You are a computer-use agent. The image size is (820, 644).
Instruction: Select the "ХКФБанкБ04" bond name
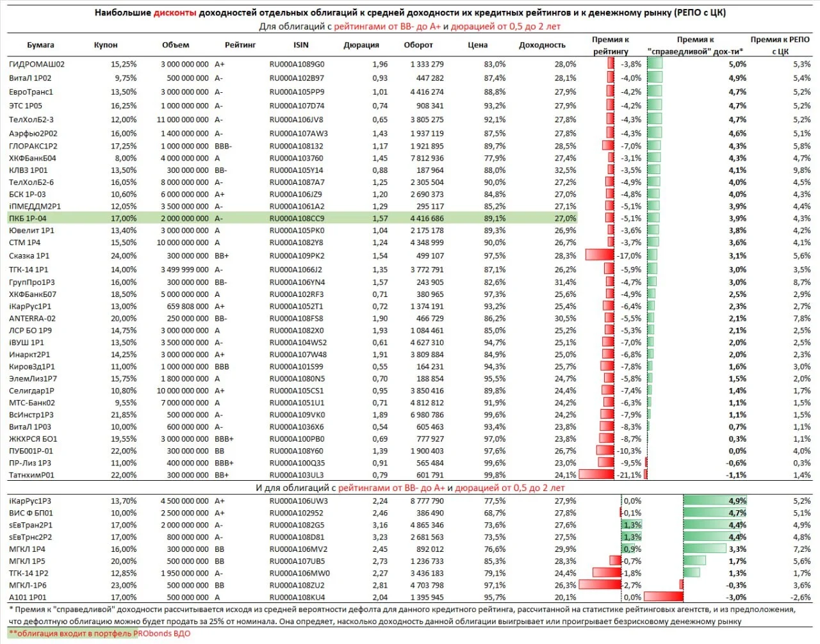(33, 158)
